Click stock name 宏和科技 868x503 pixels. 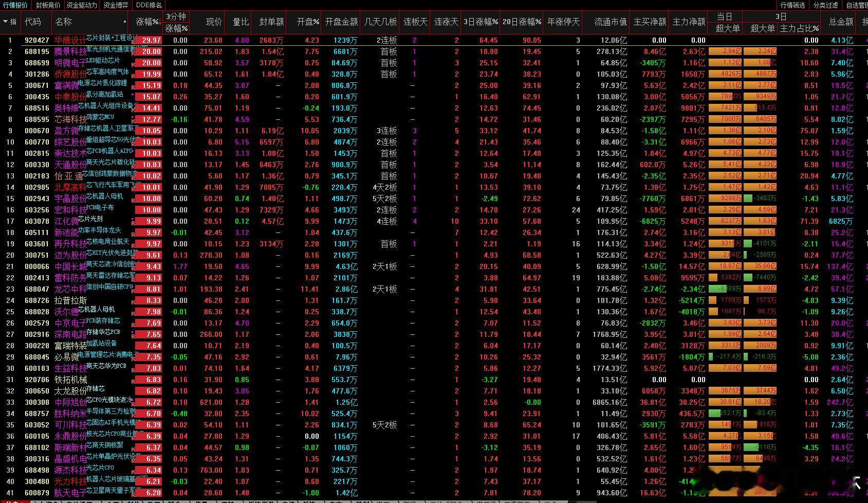pyautogui.click(x=70, y=210)
